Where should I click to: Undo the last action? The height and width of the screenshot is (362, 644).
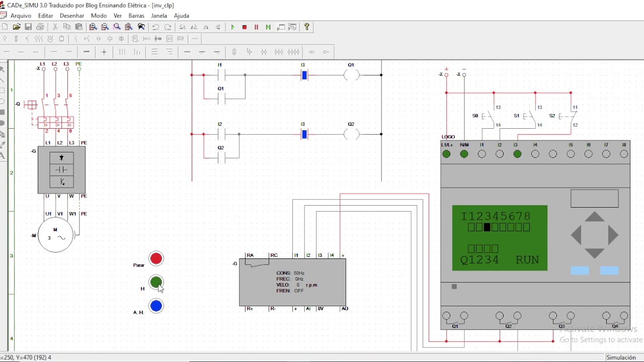tap(156, 27)
